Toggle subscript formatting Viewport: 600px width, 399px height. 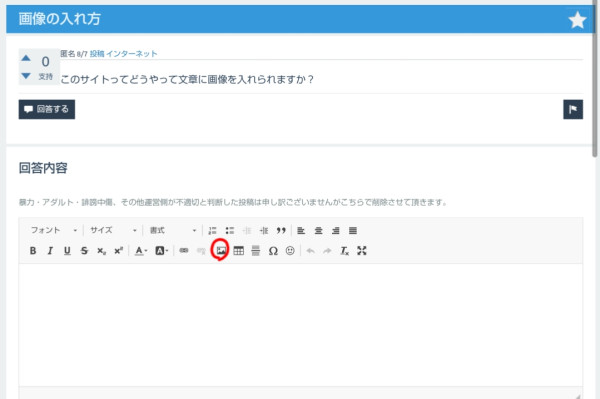click(101, 251)
